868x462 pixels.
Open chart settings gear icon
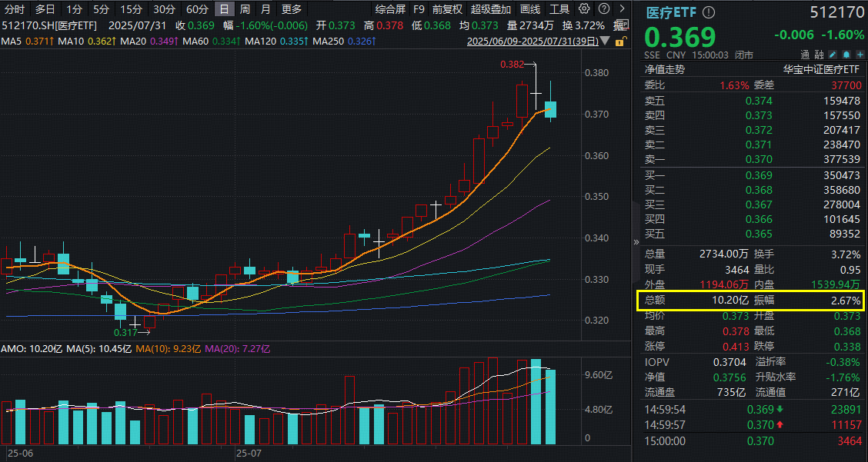point(584,9)
